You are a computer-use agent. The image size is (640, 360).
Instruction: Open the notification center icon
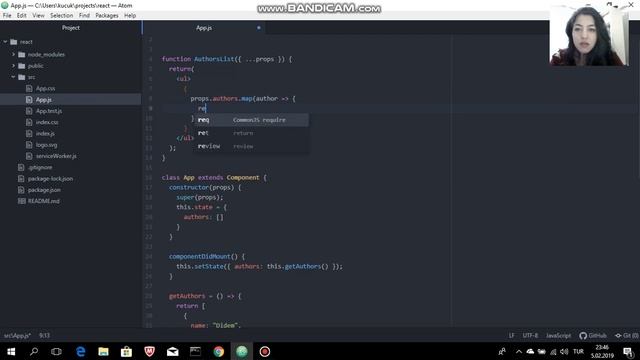pos(629,351)
